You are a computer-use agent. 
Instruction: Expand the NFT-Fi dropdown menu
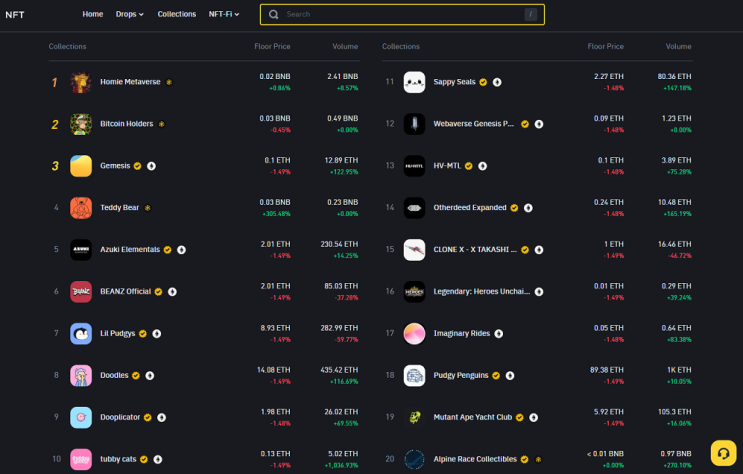click(224, 14)
